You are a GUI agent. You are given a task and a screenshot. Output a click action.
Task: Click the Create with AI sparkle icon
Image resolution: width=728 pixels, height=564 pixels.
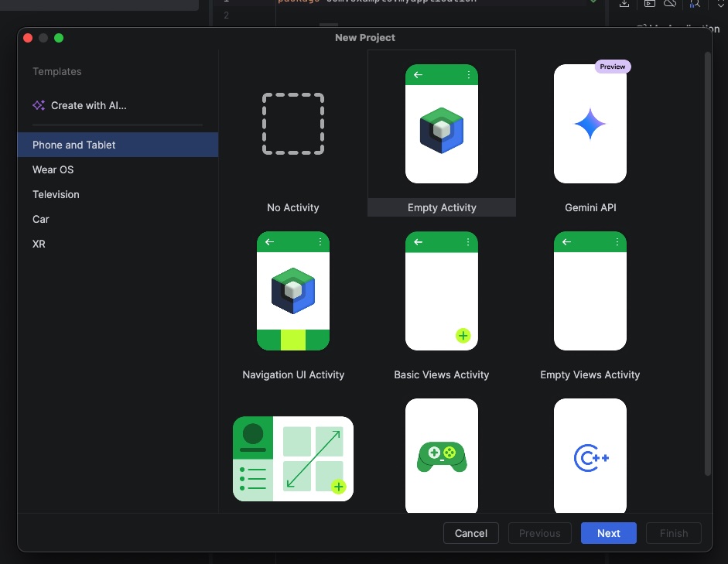pyautogui.click(x=39, y=105)
